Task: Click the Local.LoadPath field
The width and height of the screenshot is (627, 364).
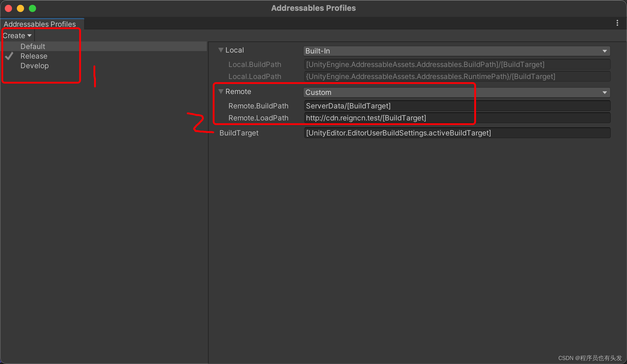Action: [451, 76]
